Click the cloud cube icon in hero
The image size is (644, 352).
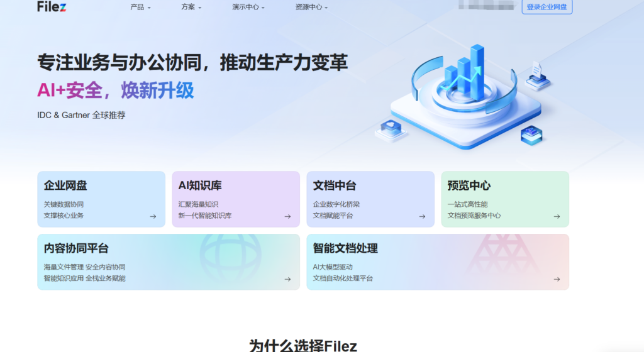[391, 130]
